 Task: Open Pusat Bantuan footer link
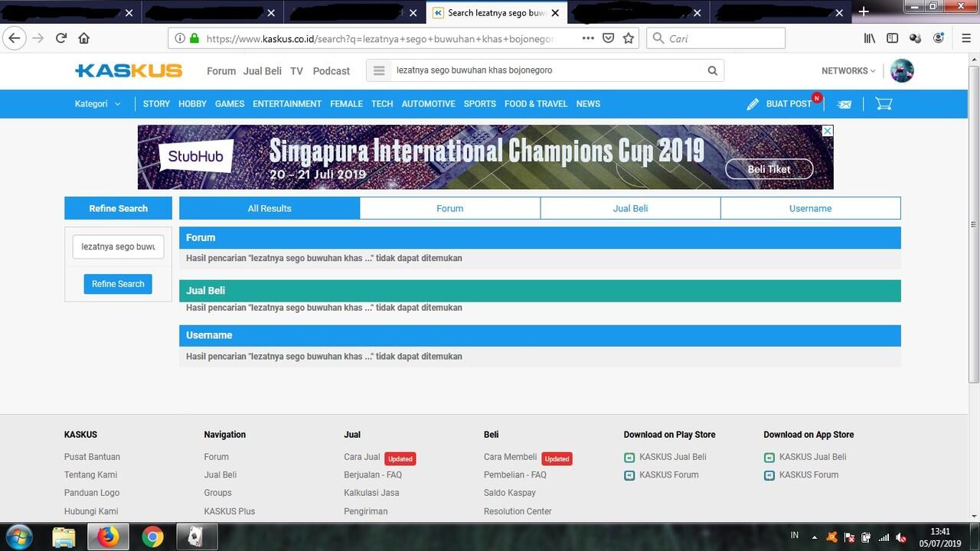(x=92, y=457)
